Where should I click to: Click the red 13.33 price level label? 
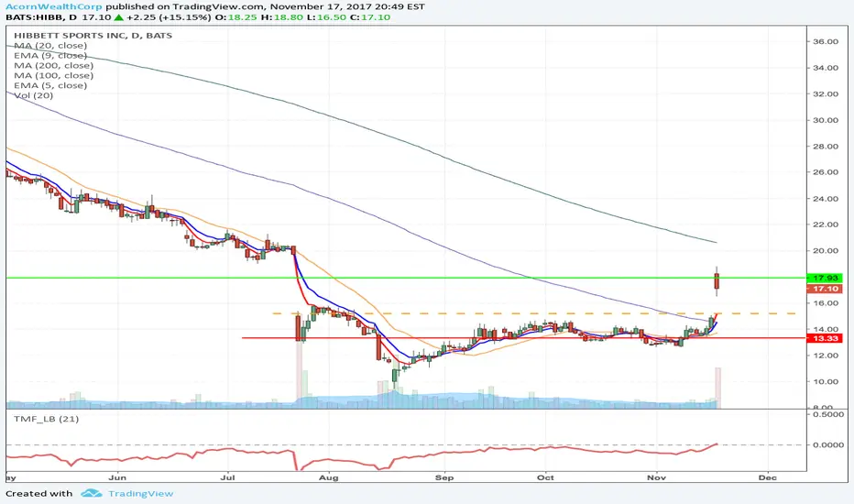(825, 338)
